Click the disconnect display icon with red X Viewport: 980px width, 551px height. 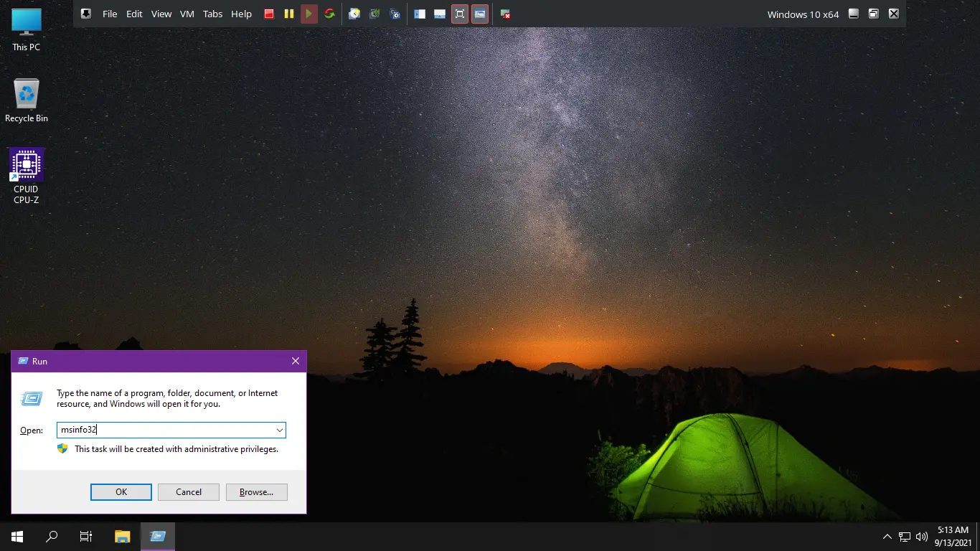(x=505, y=14)
